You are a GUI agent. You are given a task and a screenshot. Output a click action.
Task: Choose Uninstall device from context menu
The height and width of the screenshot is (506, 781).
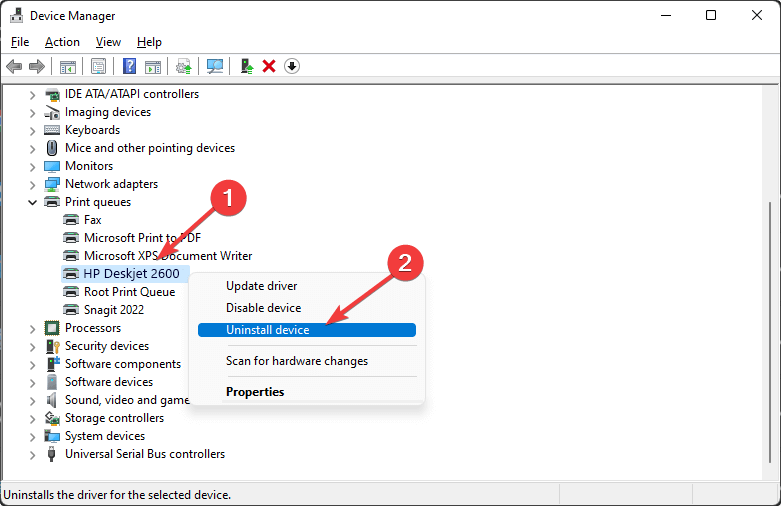pyautogui.click(x=307, y=330)
